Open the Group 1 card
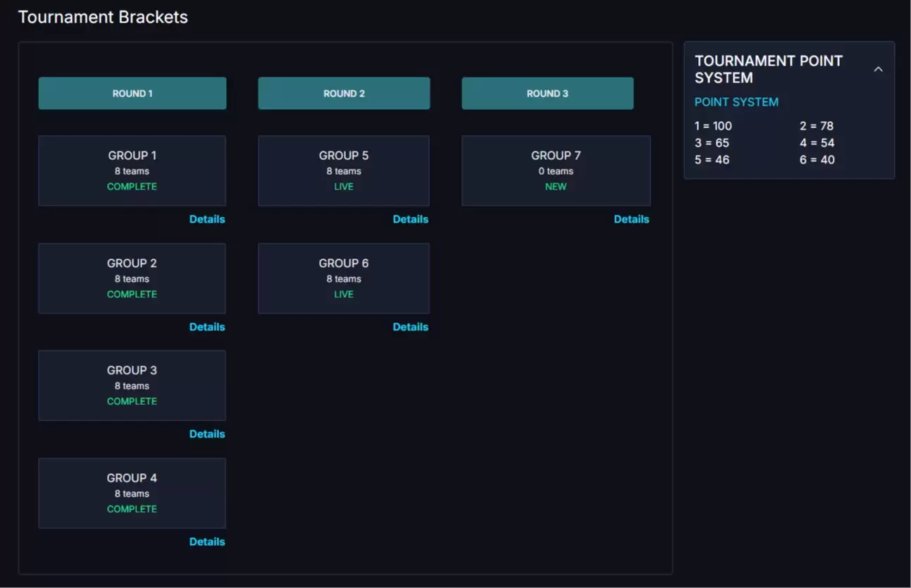 (132, 170)
